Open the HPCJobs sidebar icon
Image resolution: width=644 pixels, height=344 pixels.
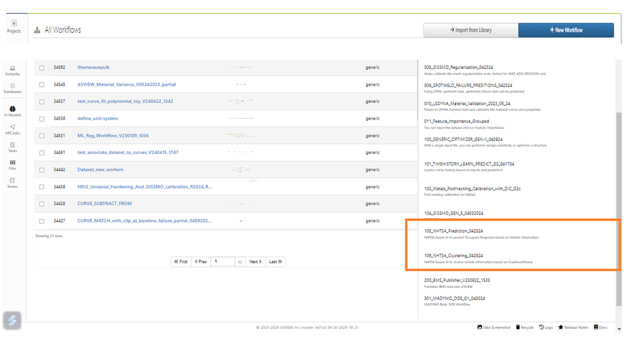pos(12,129)
